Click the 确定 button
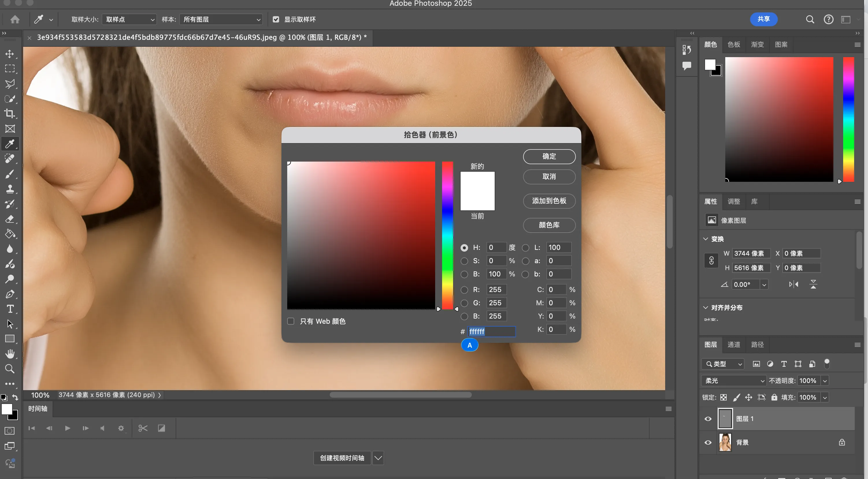 click(x=549, y=156)
